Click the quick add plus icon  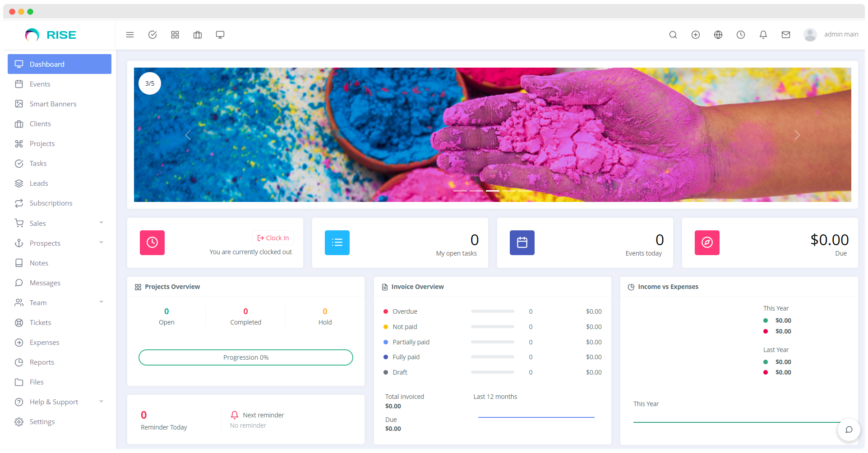(695, 34)
